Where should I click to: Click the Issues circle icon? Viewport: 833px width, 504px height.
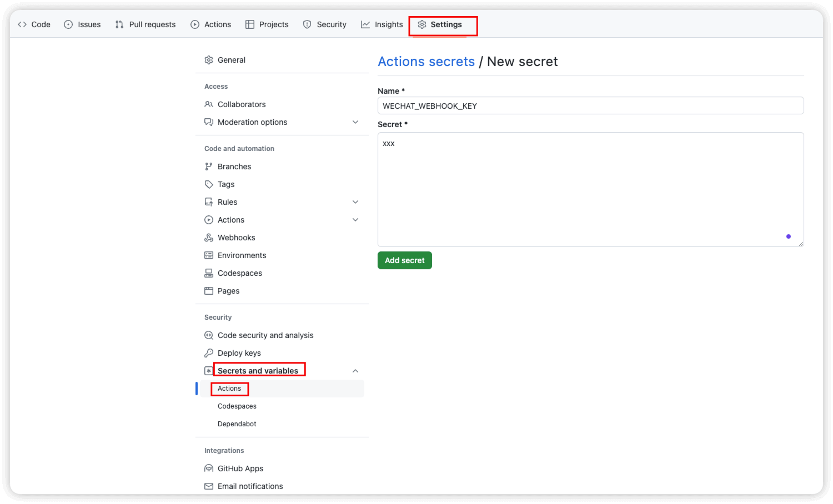[68, 24]
